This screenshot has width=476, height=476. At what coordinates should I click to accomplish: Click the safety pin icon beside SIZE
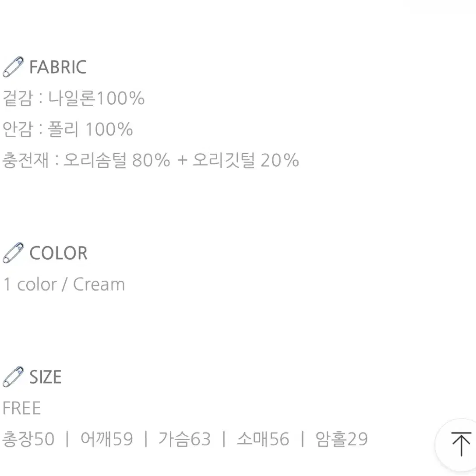(14, 377)
